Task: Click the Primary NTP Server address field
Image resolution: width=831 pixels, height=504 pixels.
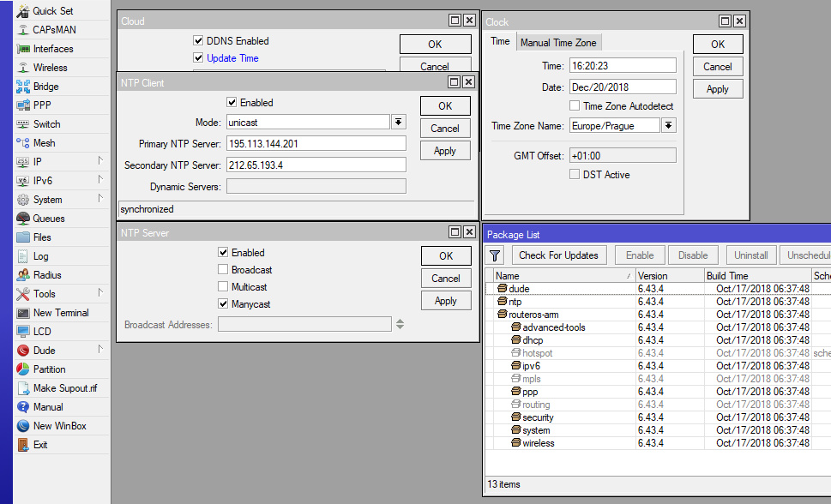Action: (x=316, y=144)
